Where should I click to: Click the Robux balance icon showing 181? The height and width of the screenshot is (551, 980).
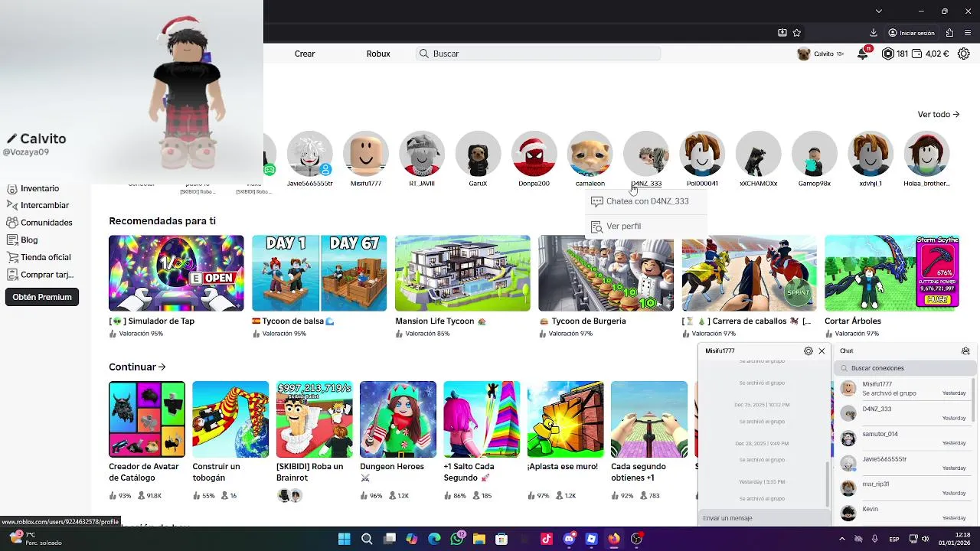pyautogui.click(x=887, y=54)
